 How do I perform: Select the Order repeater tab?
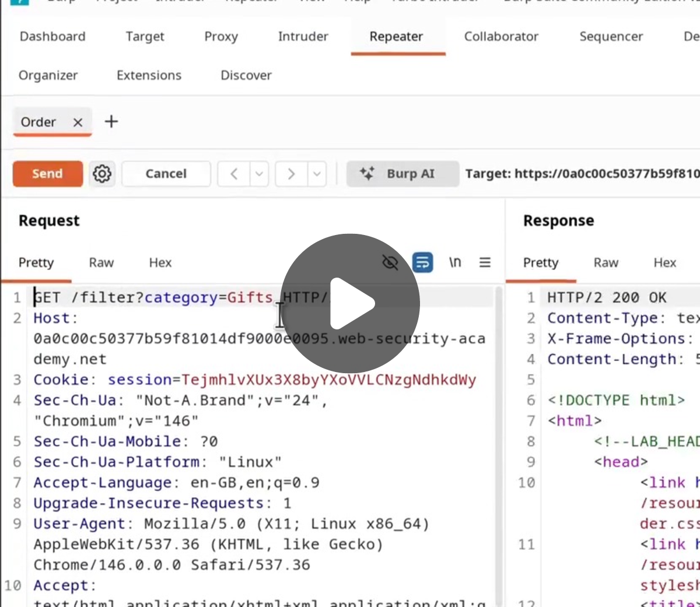pos(38,122)
